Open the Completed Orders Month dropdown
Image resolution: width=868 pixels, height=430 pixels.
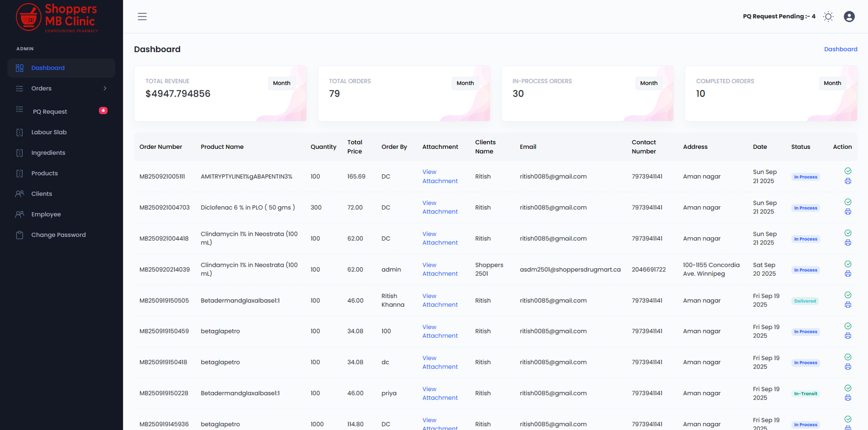coord(832,83)
